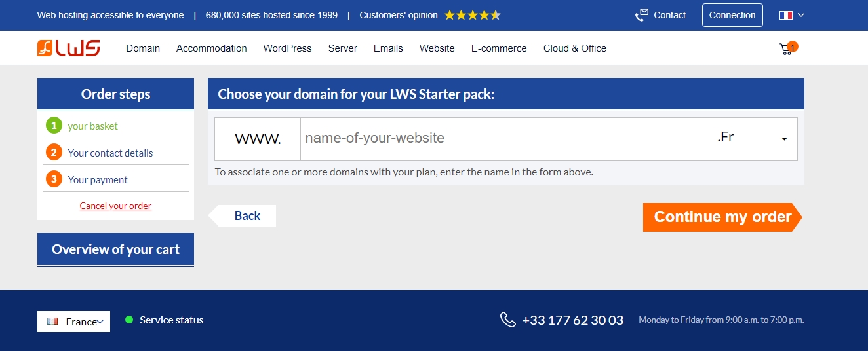Click the Back button
The height and width of the screenshot is (351, 868).
[x=243, y=215]
